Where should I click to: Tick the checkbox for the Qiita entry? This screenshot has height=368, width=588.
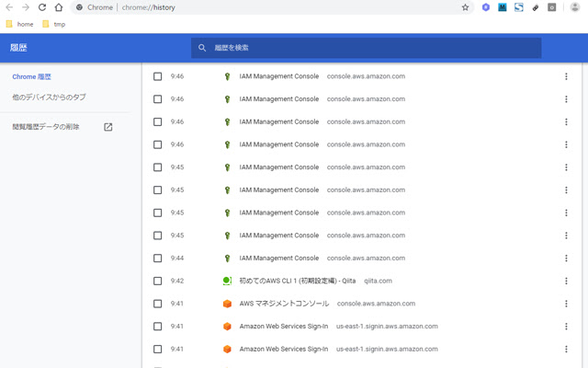click(157, 281)
